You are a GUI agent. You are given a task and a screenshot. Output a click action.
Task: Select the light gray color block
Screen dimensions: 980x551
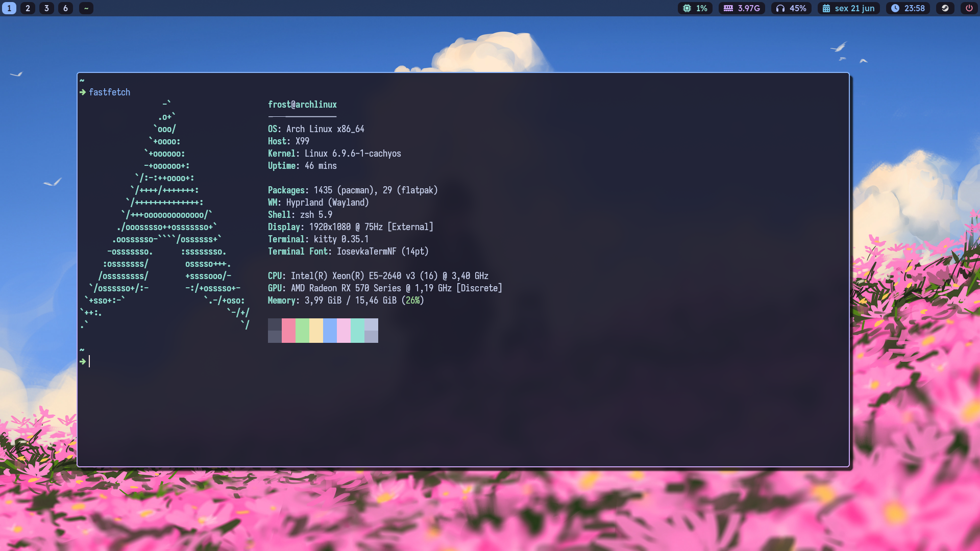point(371,331)
